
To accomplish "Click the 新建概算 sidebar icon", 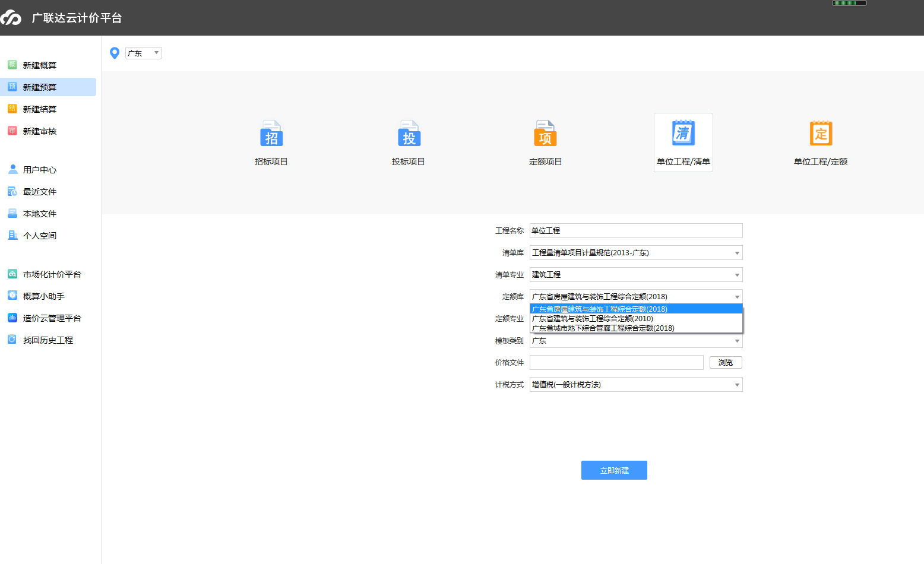I will (12, 65).
